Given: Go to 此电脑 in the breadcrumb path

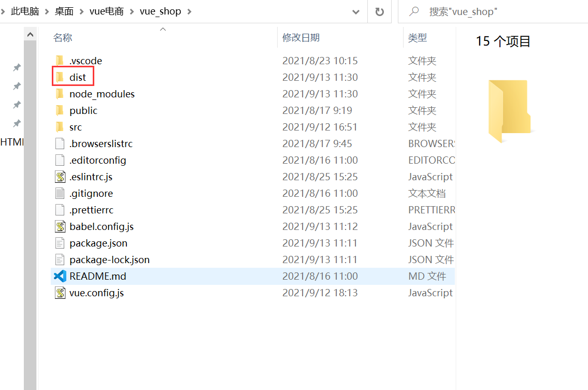Looking at the screenshot, I should click(x=25, y=11).
